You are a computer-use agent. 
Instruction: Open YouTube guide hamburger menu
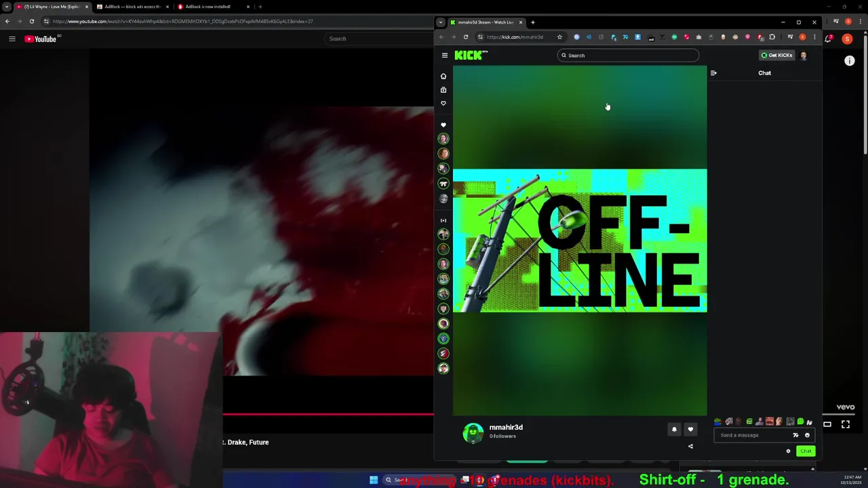coord(12,39)
